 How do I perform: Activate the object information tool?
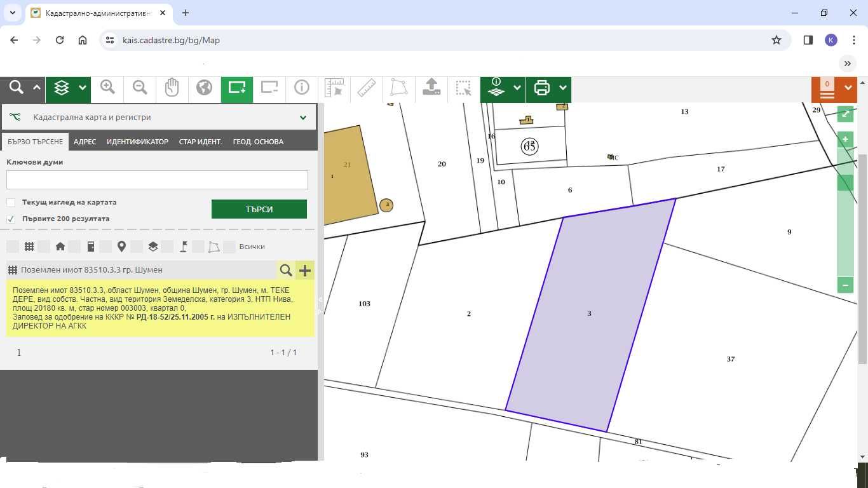coord(302,88)
